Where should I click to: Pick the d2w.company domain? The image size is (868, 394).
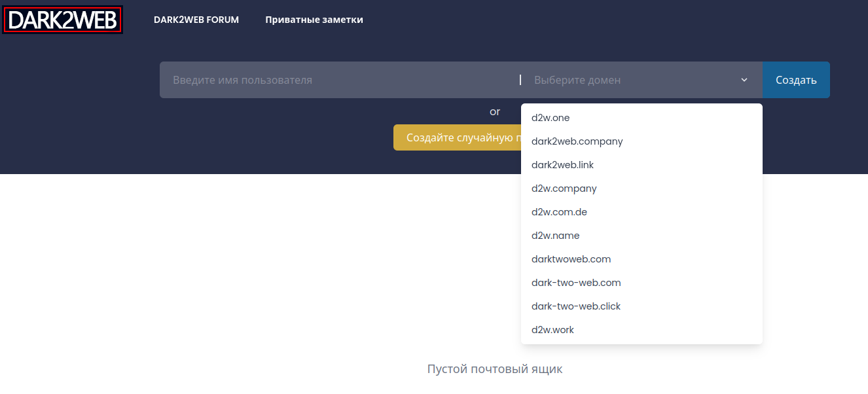click(642, 188)
